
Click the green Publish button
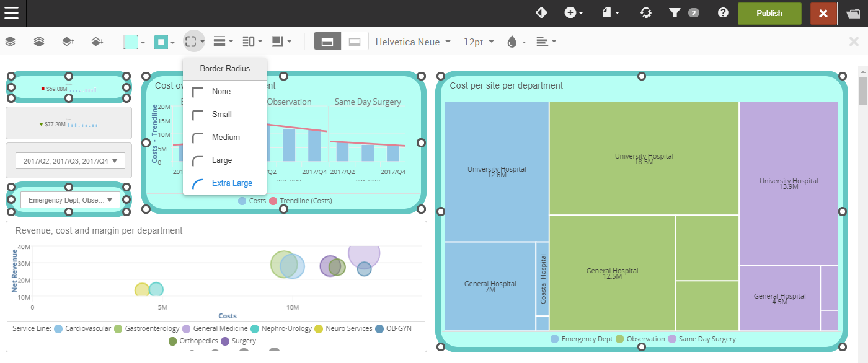(x=769, y=13)
